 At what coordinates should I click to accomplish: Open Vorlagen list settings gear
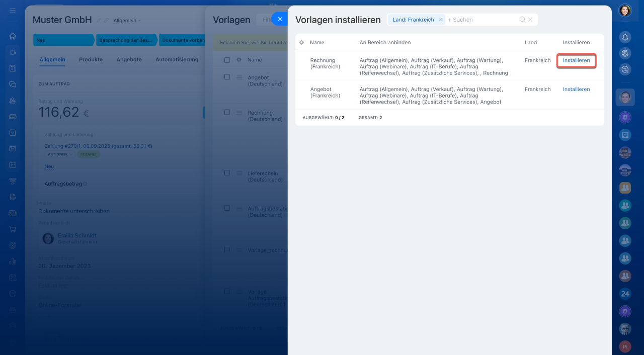[239, 60]
